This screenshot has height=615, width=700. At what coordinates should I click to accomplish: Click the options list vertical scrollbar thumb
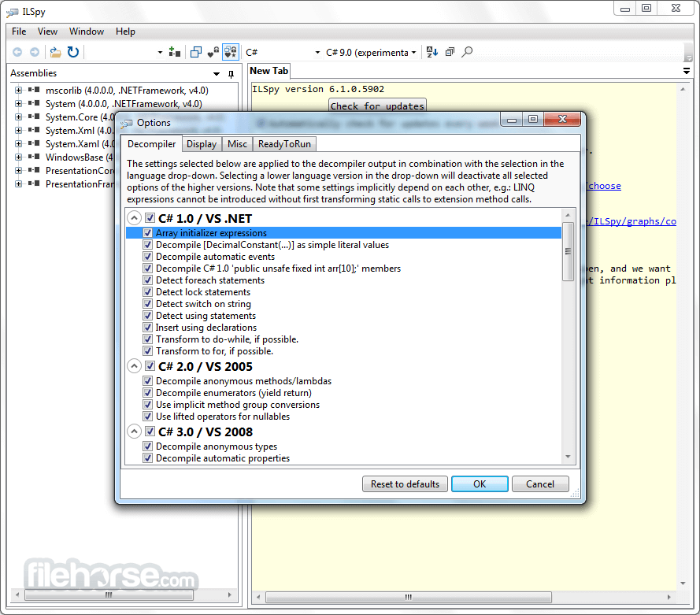(x=568, y=251)
